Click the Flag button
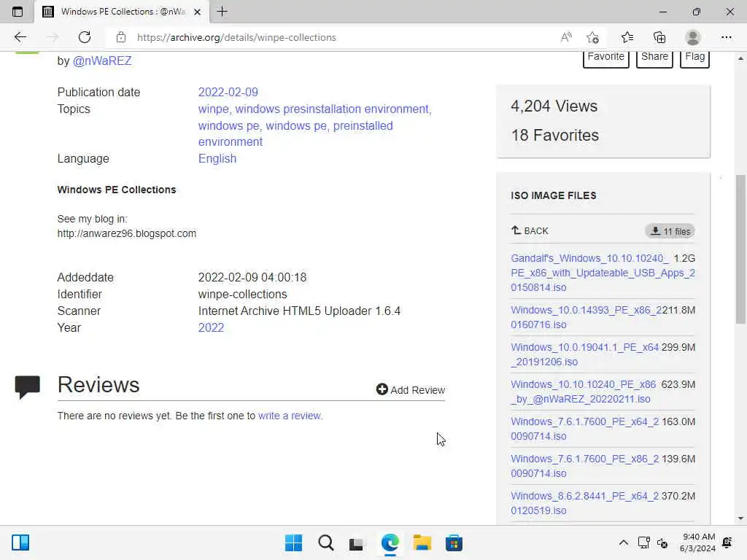 point(694,58)
